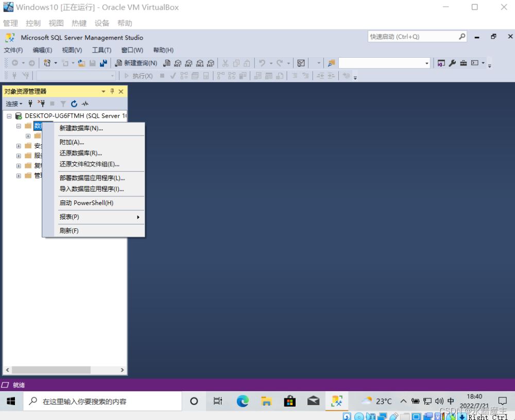Expand the 安全性 folder node
The height and width of the screenshot is (420, 515).
19,146
